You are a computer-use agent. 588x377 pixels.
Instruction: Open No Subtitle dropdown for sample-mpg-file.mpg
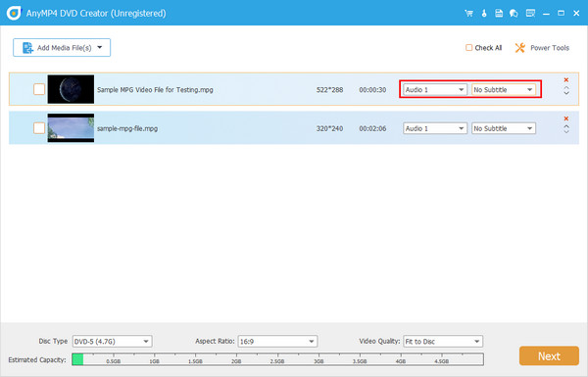pyautogui.click(x=504, y=128)
